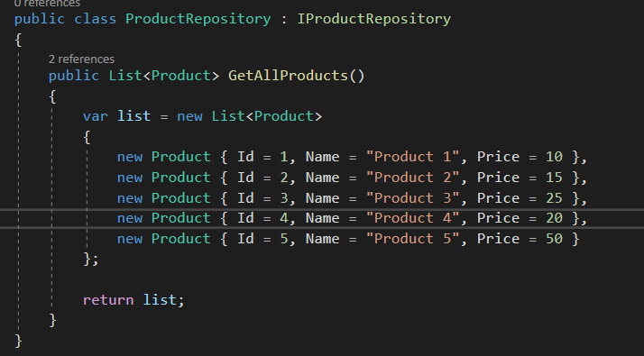This screenshot has height=356, width=644.
Task: Click the '2 references' CodeLens link
Action: (x=81, y=59)
